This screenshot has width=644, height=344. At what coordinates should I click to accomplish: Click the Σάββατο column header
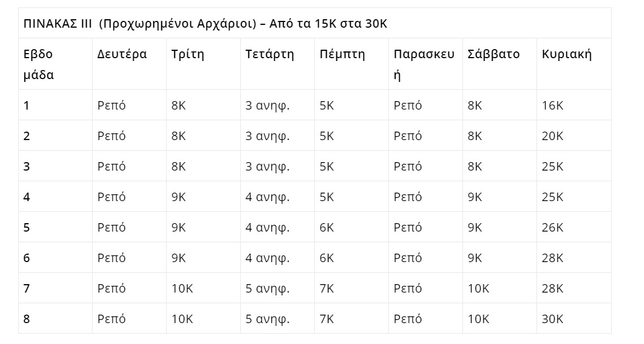click(494, 54)
